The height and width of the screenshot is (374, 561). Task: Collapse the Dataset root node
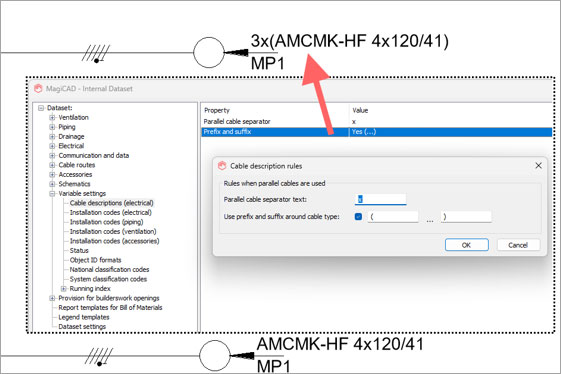(41, 108)
